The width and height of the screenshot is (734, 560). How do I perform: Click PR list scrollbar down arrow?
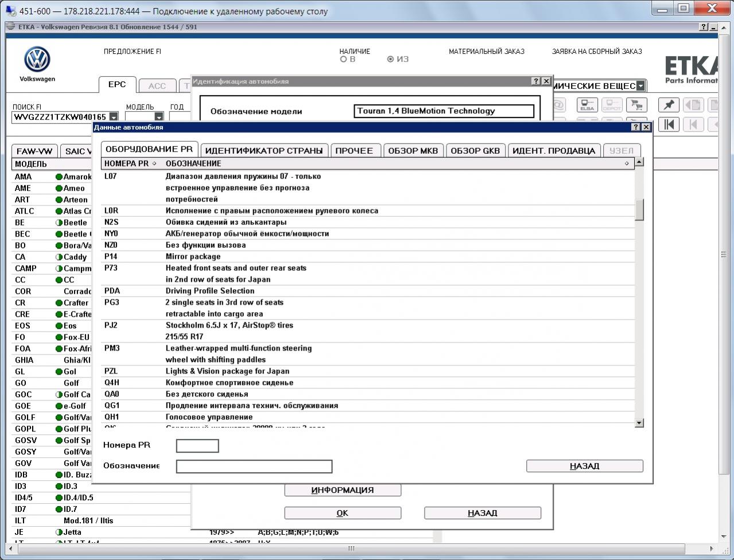(x=639, y=423)
